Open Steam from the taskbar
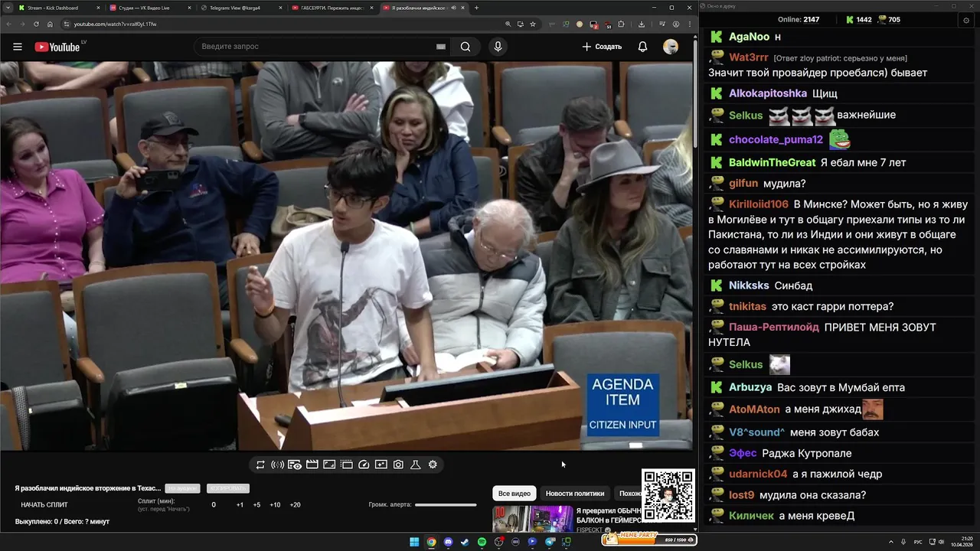The height and width of the screenshot is (551, 980). [x=465, y=542]
